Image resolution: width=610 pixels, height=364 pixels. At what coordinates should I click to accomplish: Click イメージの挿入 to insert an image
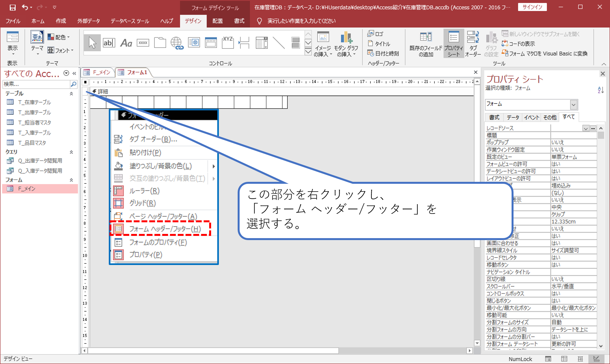click(323, 44)
